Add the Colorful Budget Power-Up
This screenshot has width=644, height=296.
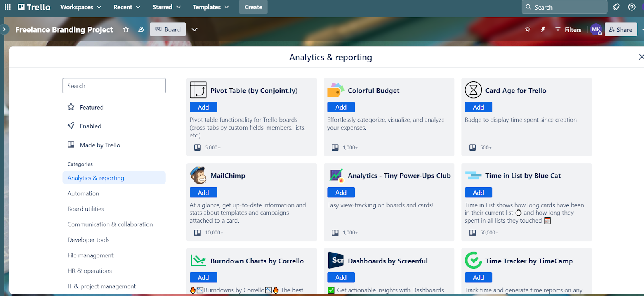pyautogui.click(x=341, y=107)
